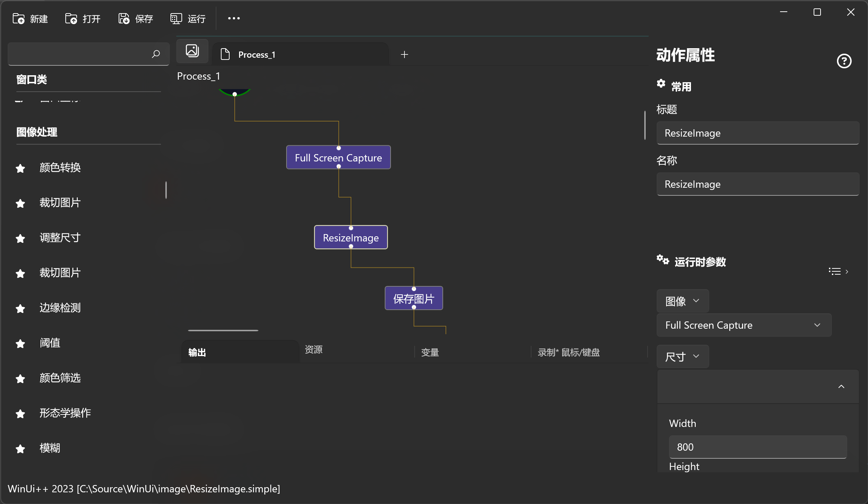Image resolution: width=868 pixels, height=504 pixels.
Task: Open the three-dot more options menu
Action: pos(234,18)
